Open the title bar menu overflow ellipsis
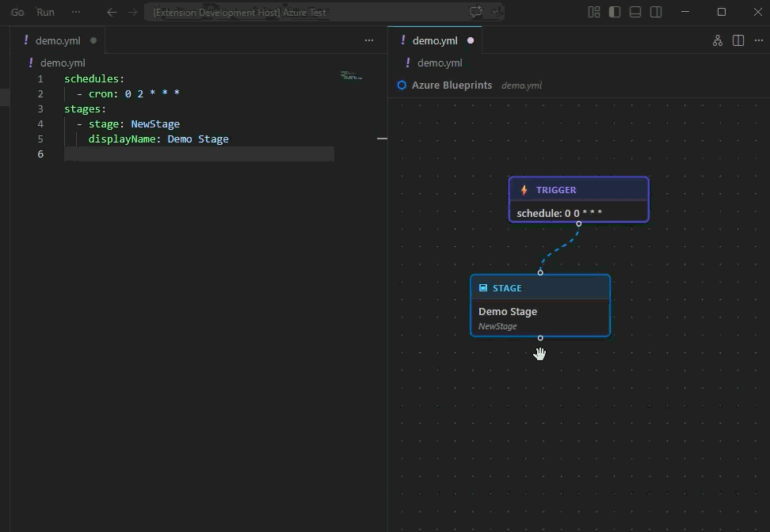 coord(75,12)
